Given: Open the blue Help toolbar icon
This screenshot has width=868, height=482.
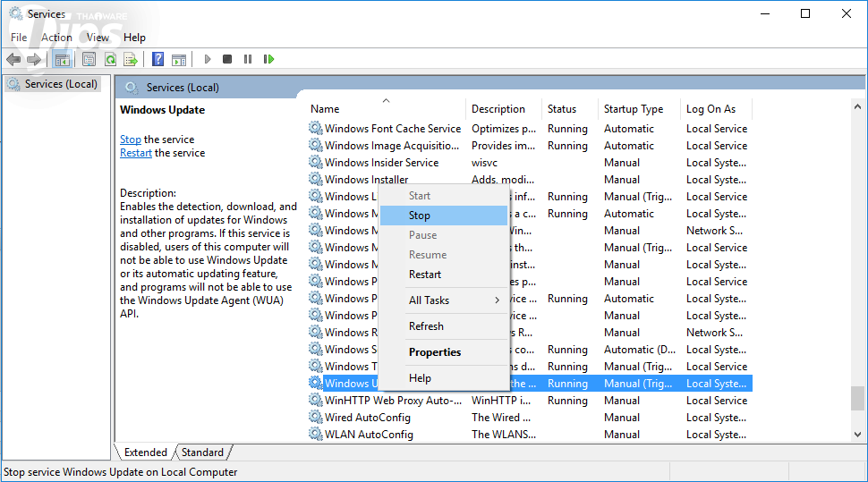Looking at the screenshot, I should [157, 59].
